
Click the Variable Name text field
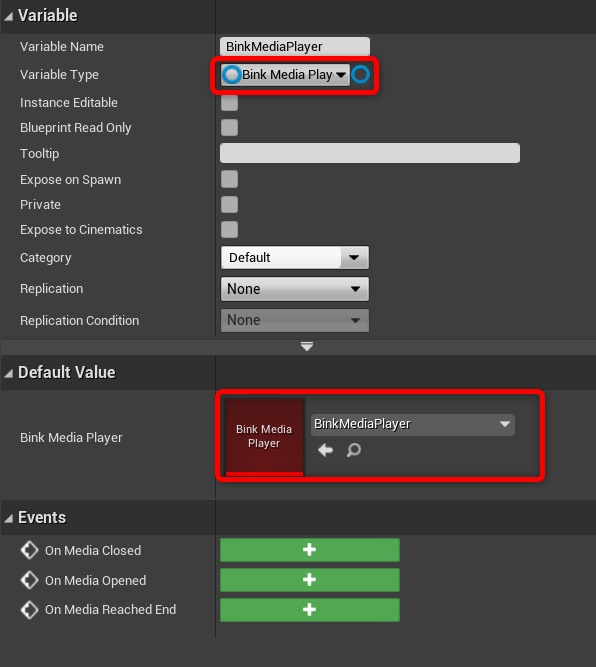295,46
